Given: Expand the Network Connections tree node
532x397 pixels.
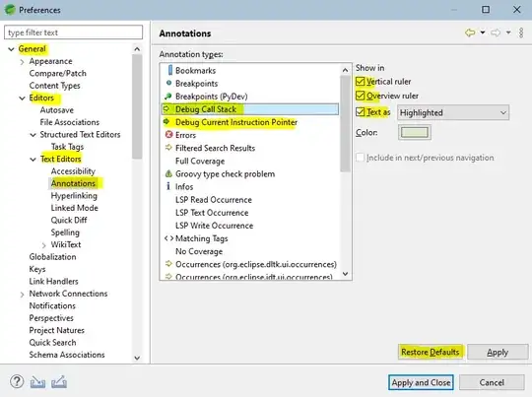Looking at the screenshot, I should [22, 295].
